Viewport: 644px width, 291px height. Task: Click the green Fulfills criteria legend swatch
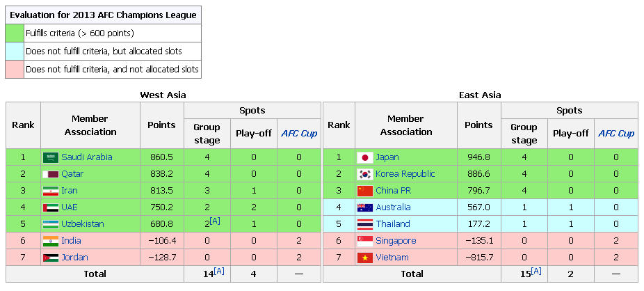(15, 33)
